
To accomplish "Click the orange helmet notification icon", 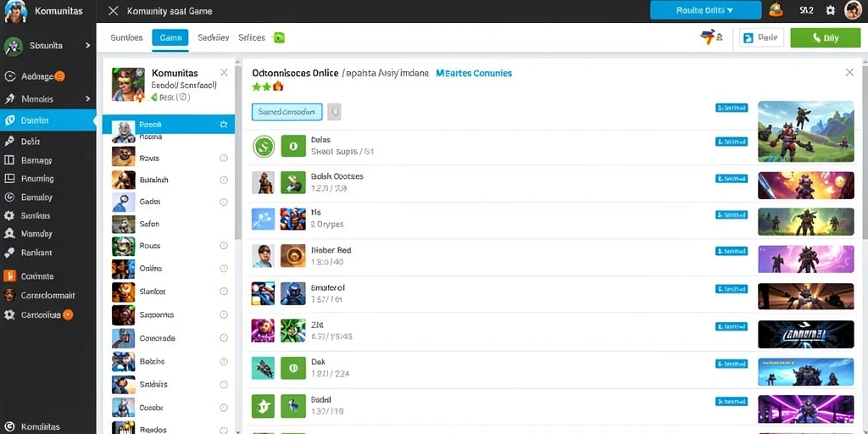I will point(776,10).
